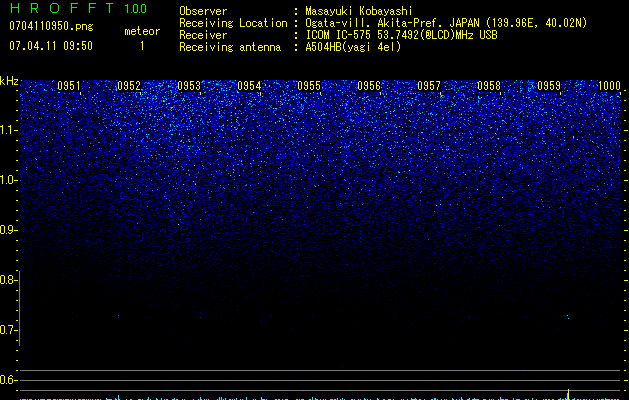Select the ICOM IC-575 receiver description
This screenshot has height=400, width=629.
[402, 35]
